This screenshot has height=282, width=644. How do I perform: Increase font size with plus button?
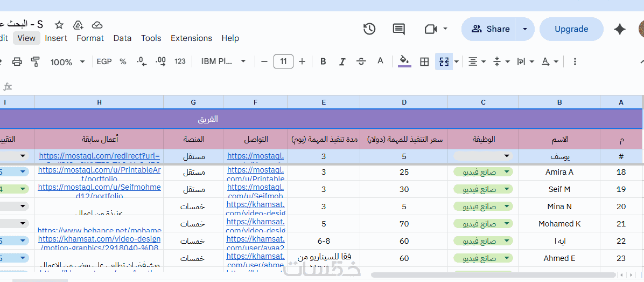[302, 61]
